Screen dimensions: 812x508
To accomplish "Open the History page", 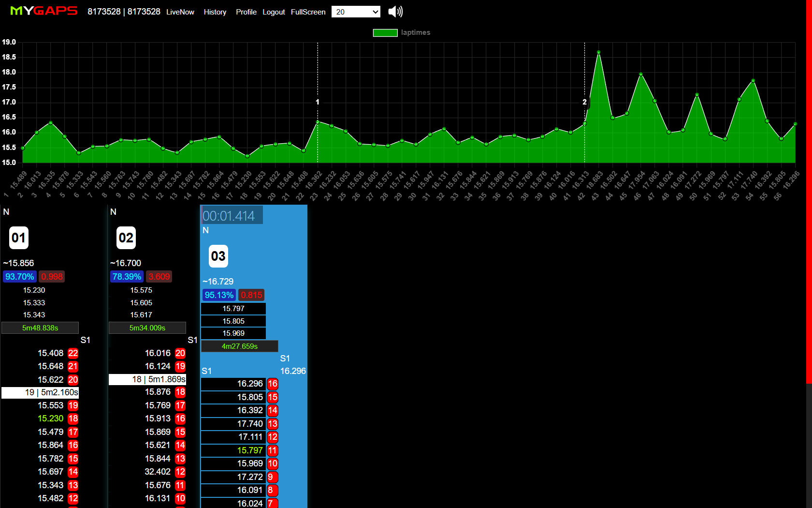I will (x=215, y=12).
